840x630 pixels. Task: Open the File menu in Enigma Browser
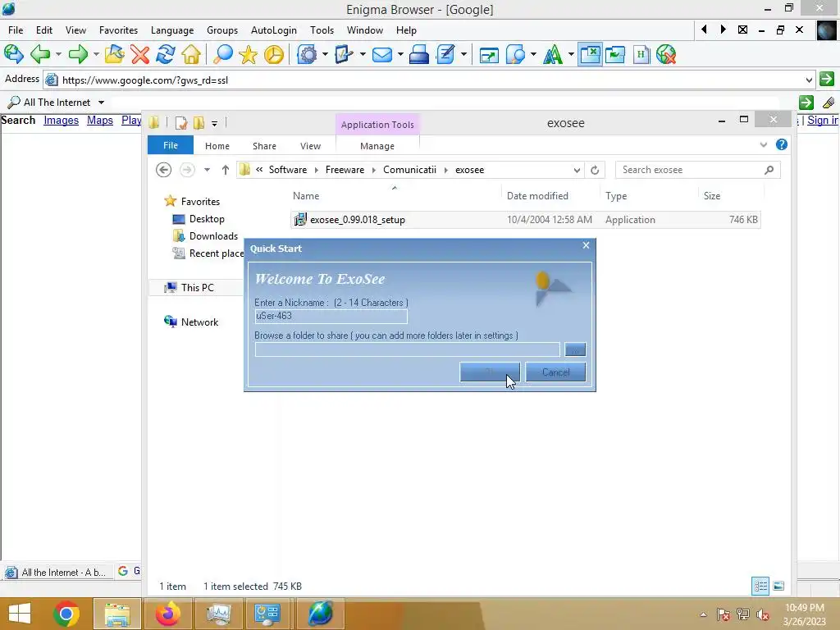pyautogui.click(x=16, y=30)
